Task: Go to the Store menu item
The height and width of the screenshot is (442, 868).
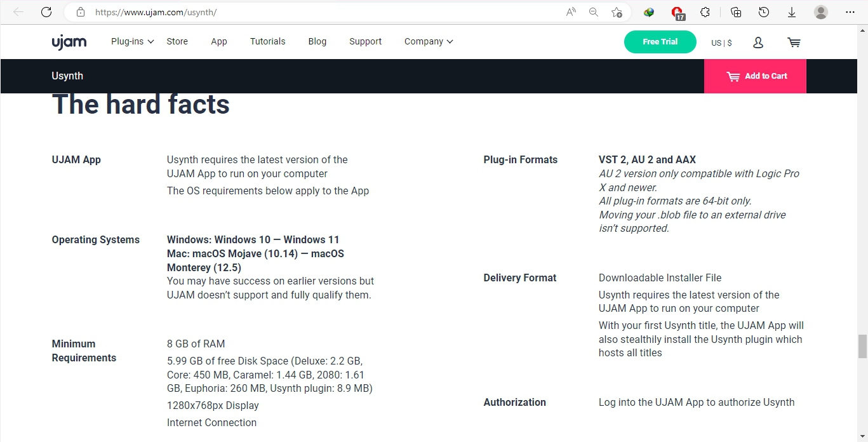Action: (177, 42)
